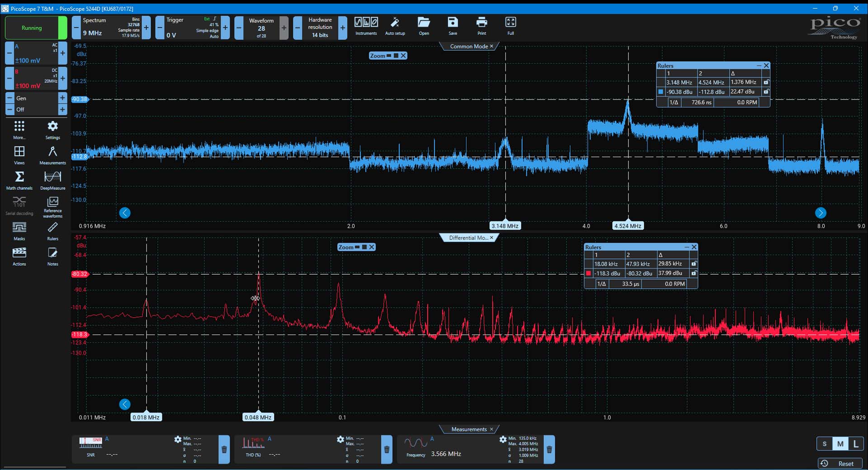This screenshot has width=868, height=470.
Task: Click the Open file icon
Action: point(424,26)
